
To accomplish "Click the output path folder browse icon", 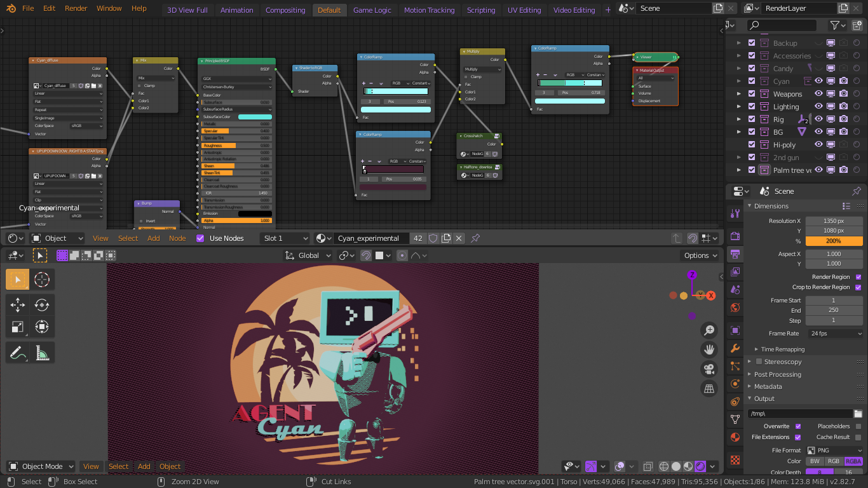I will [858, 414].
